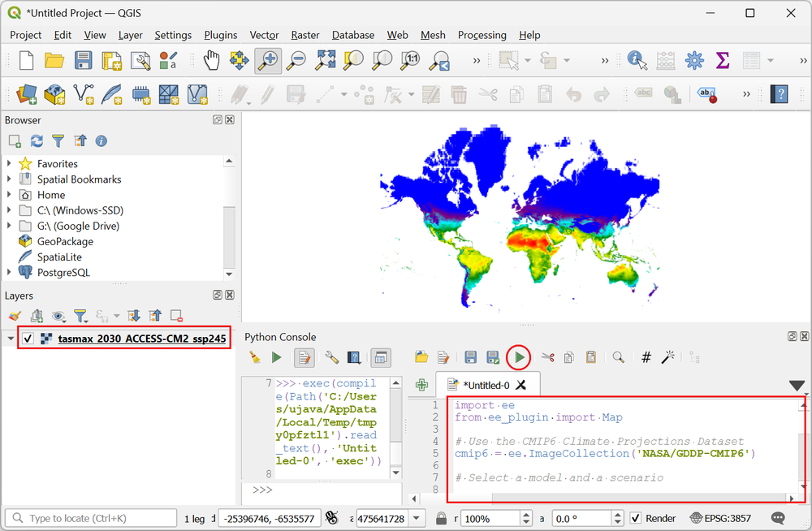Uncheck the tasmax_2030_ACCESS-CM2_ssp245 layer visibility
The width and height of the screenshot is (812, 531).
[28, 339]
